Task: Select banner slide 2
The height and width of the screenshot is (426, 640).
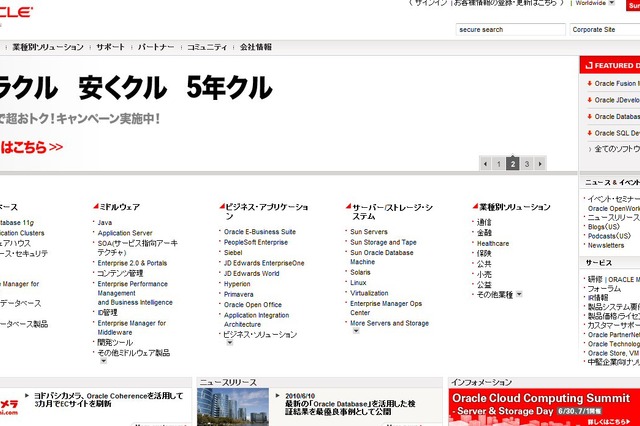Action: point(513,164)
